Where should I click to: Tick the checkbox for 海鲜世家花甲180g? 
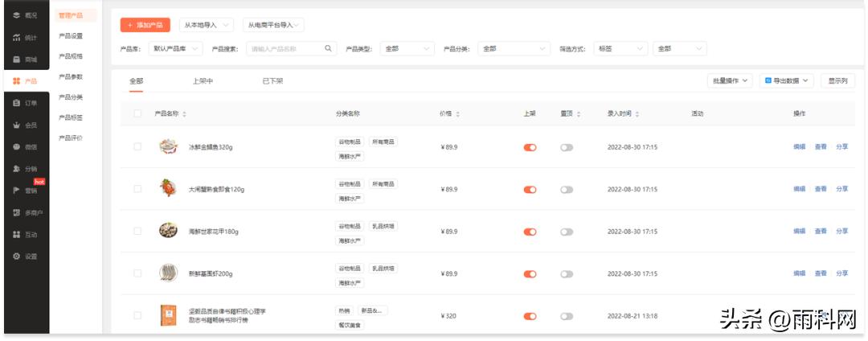[137, 231]
